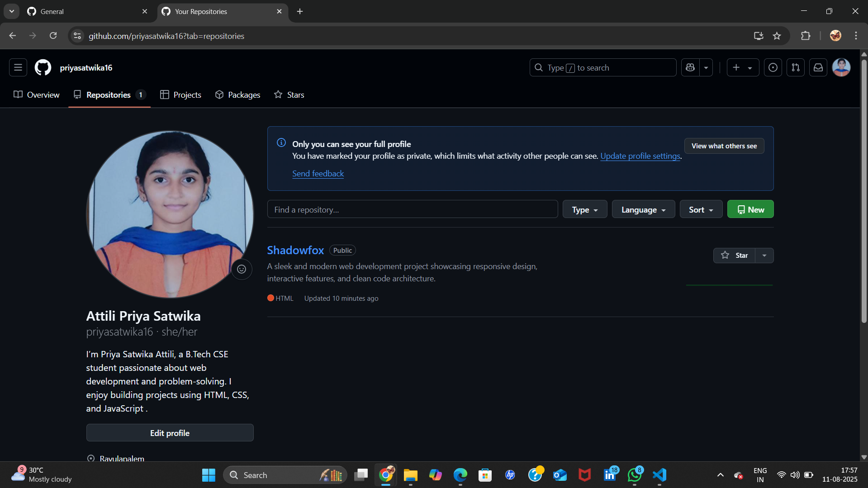Follow the Update profile settings link
This screenshot has height=488, width=868.
(640, 156)
